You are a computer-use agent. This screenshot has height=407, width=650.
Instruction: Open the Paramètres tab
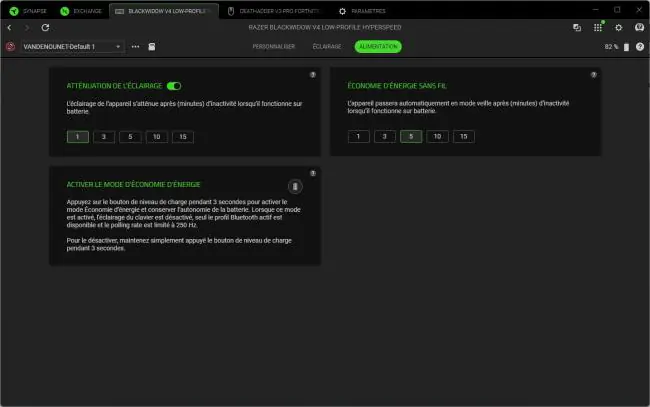tap(362, 11)
